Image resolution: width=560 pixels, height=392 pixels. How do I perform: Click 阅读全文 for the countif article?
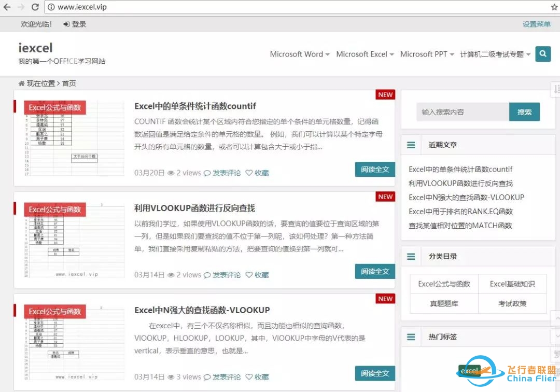[x=375, y=169]
